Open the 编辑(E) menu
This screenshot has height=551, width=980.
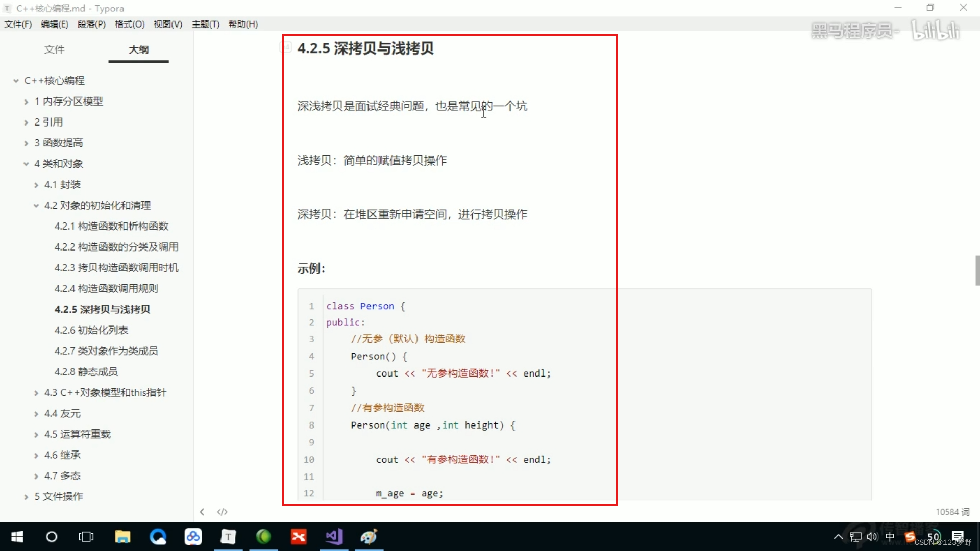54,24
